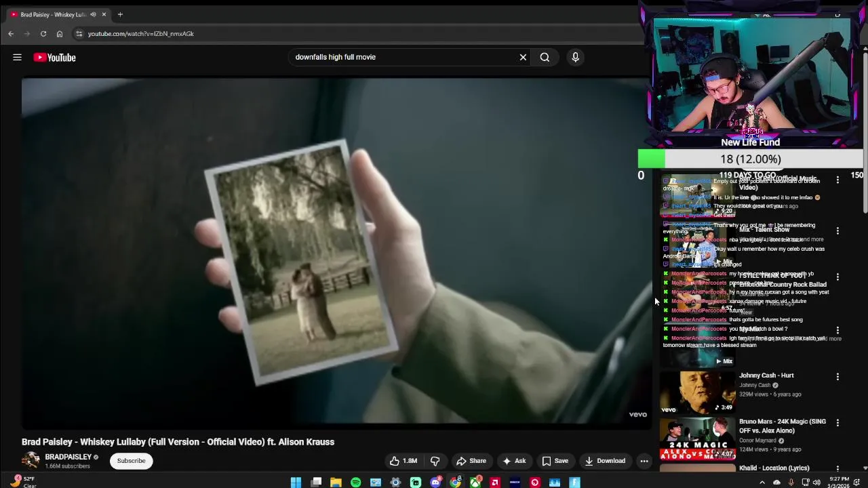This screenshot has width=868, height=488.
Task: View site information next to the URL
Action: [x=79, y=34]
